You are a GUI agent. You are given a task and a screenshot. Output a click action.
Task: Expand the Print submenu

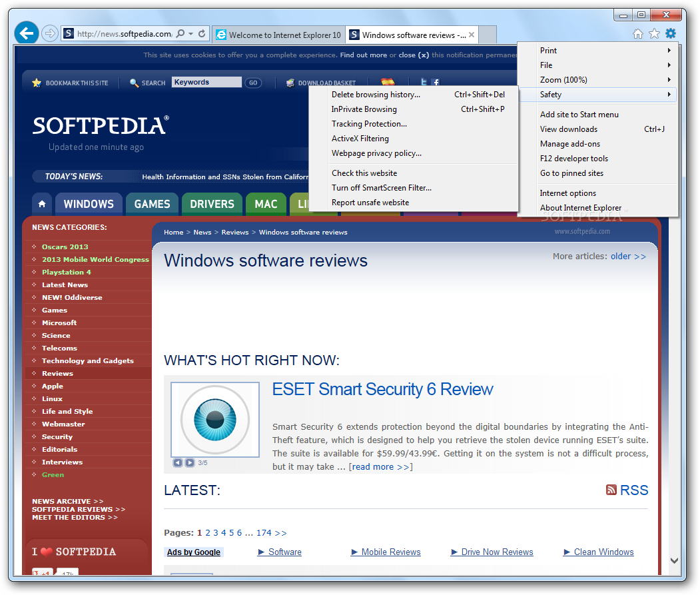click(x=597, y=51)
